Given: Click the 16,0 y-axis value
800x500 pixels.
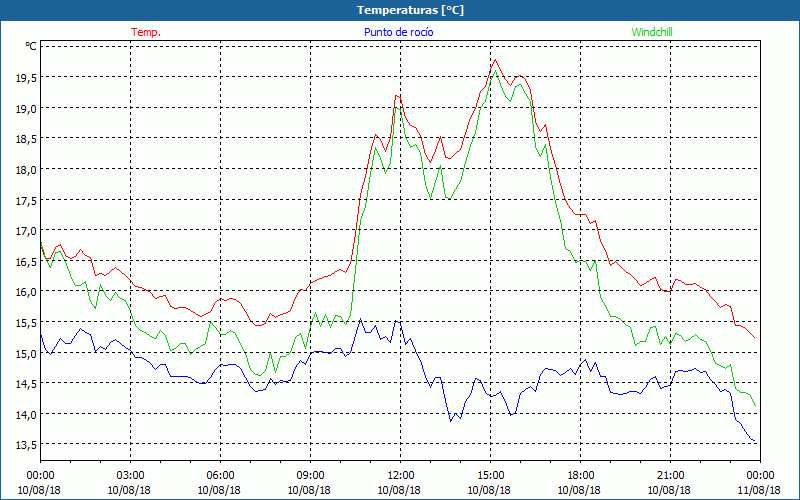Looking at the screenshot, I should coord(26,292).
